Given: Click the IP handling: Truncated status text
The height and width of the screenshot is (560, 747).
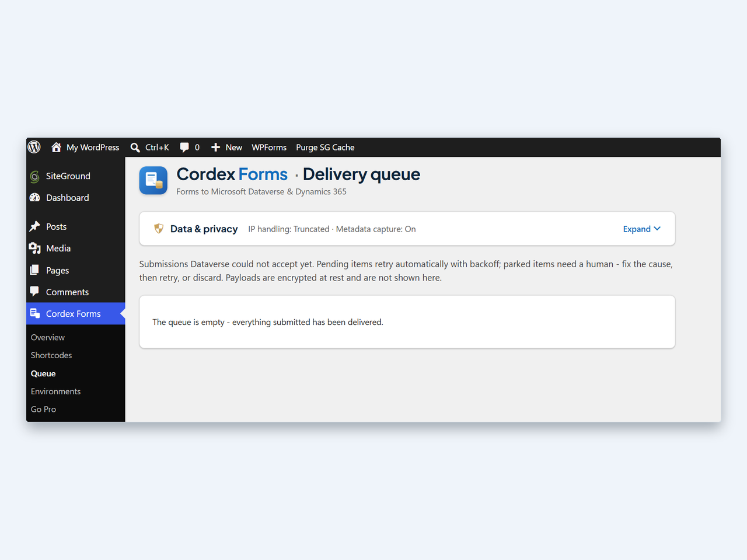Looking at the screenshot, I should click(x=289, y=229).
